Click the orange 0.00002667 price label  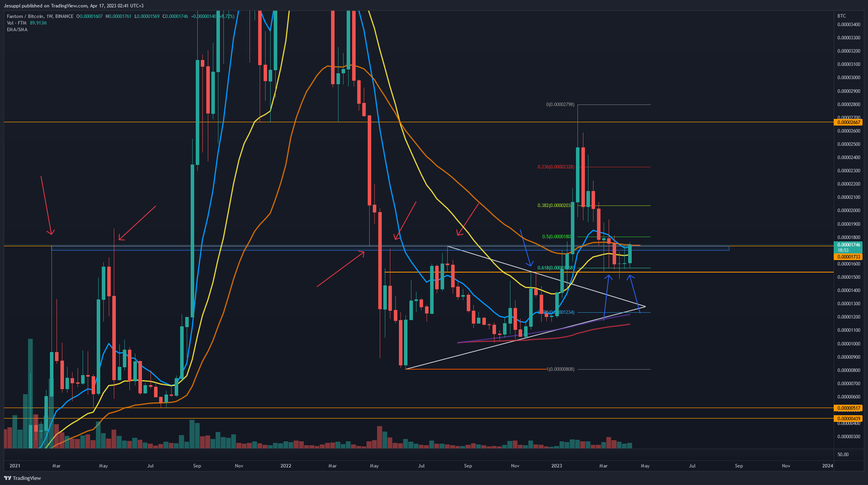(848, 122)
